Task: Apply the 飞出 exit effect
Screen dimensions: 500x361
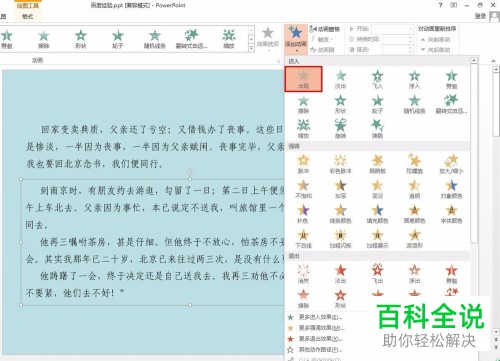Action: (377, 274)
